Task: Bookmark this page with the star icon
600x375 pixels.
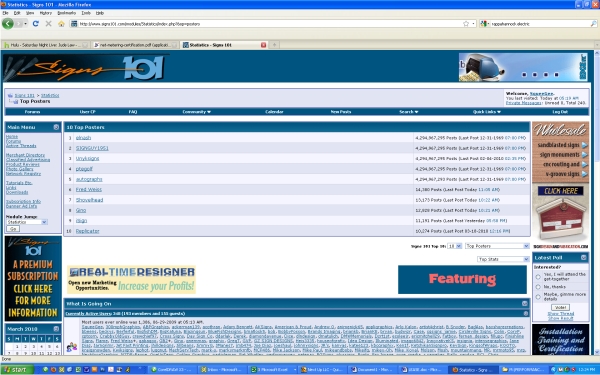Action: [466, 24]
